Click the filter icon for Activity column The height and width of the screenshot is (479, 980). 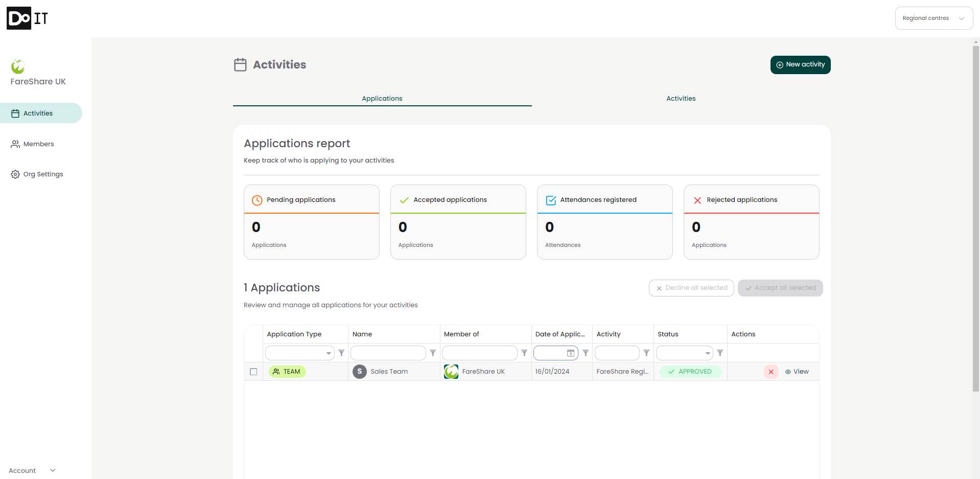coord(646,353)
